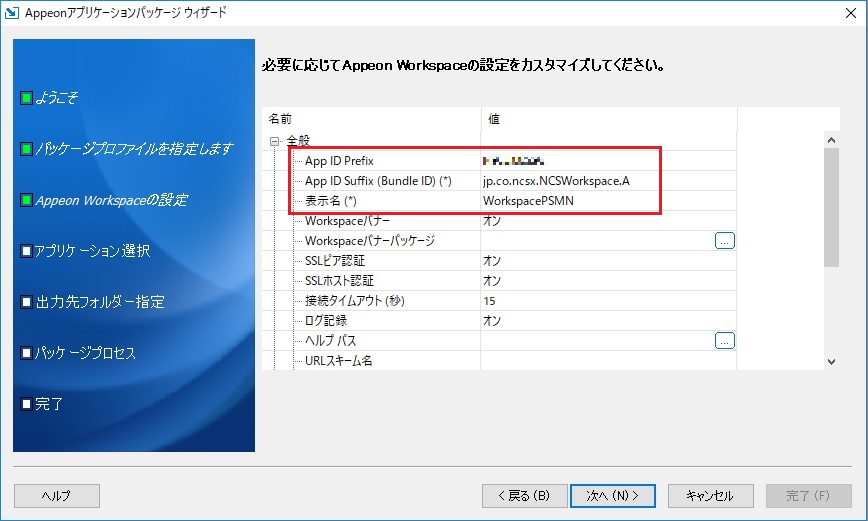Click the パッケージプロセス step label
The width and height of the screenshot is (868, 521).
85,353
